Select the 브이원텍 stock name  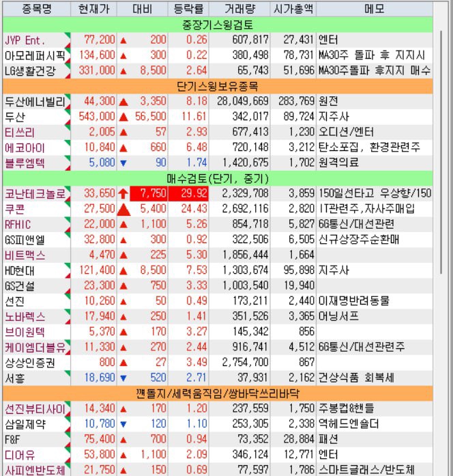coord(25,332)
